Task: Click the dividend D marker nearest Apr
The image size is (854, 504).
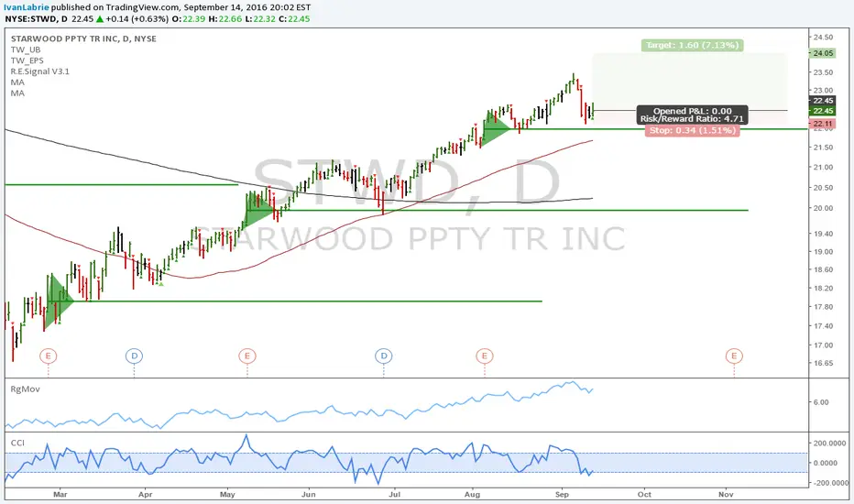Action: point(134,356)
